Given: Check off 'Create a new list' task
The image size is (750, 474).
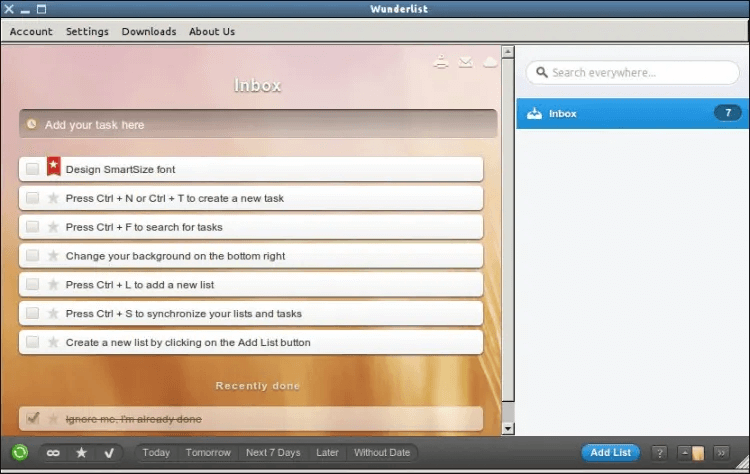Looking at the screenshot, I should (33, 342).
